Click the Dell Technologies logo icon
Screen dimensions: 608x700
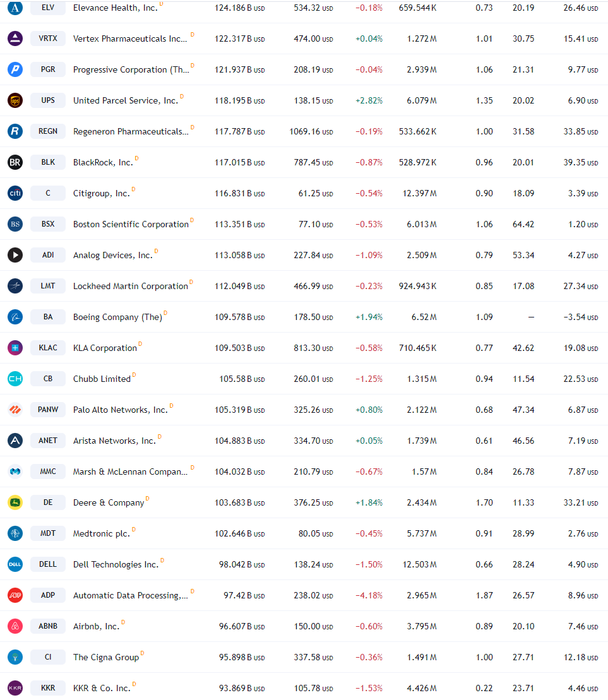tap(15, 564)
